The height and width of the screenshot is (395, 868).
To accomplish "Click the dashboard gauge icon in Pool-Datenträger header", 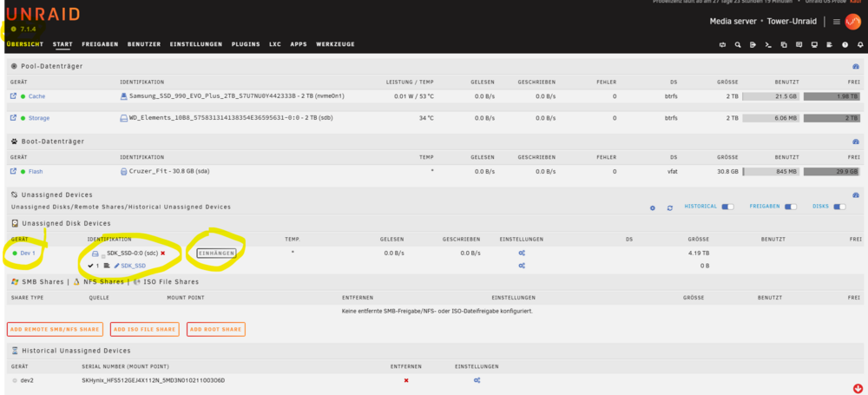I will (x=856, y=66).
